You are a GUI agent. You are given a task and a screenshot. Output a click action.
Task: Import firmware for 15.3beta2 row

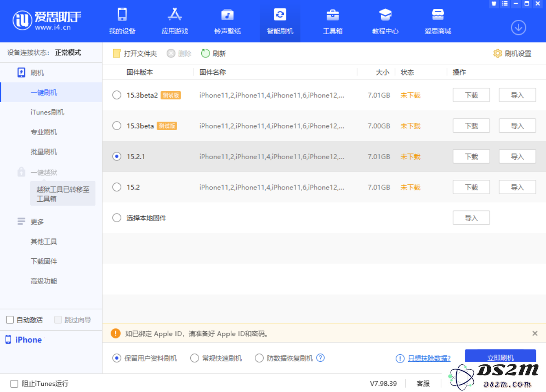pyautogui.click(x=517, y=95)
